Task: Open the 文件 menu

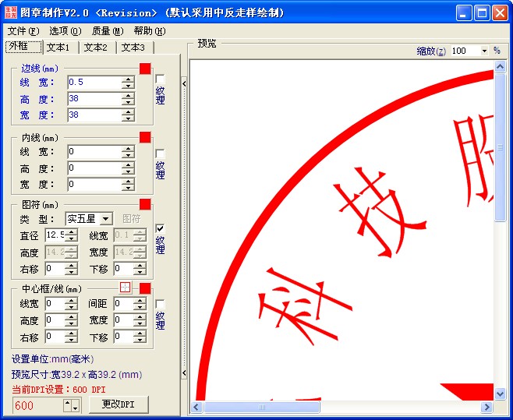Action: point(22,31)
